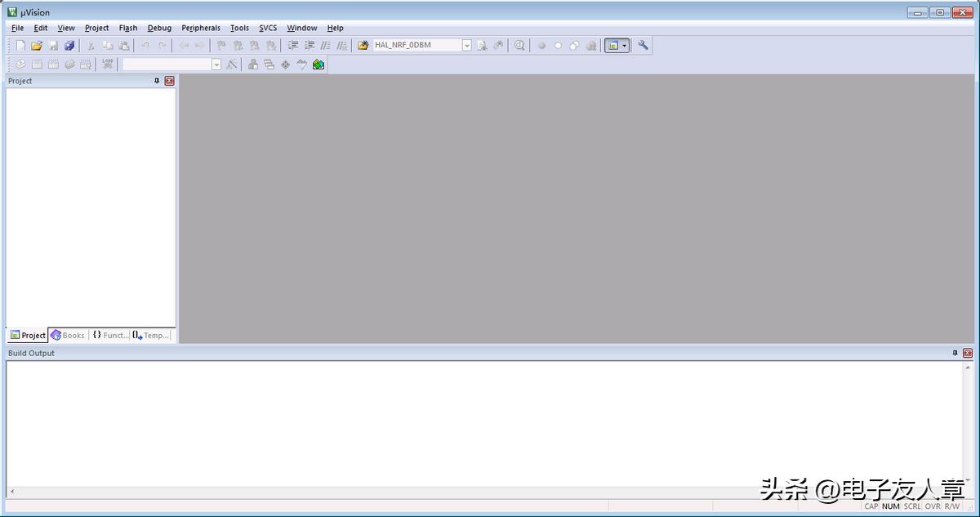This screenshot has height=517, width=980.
Task: Switch to the Books tab
Action: (68, 335)
